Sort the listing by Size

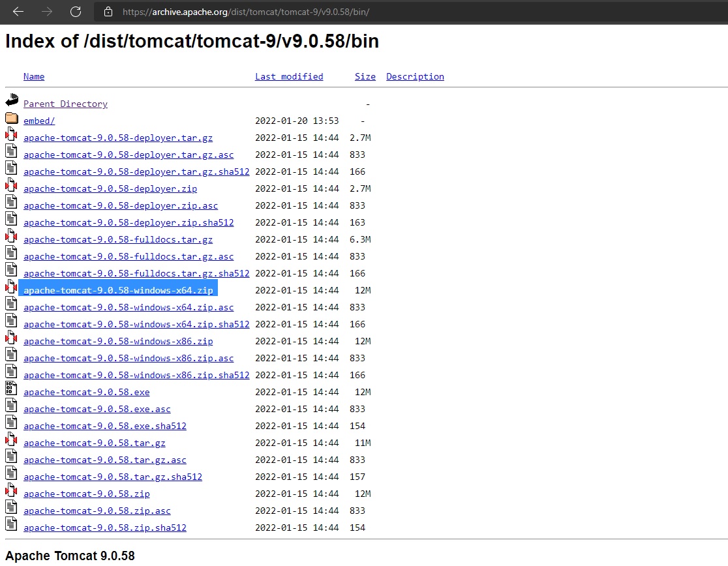365,76
